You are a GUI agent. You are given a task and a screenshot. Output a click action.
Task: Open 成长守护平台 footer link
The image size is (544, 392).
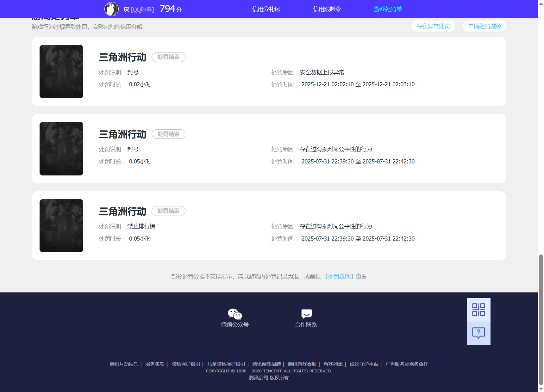[364, 364]
